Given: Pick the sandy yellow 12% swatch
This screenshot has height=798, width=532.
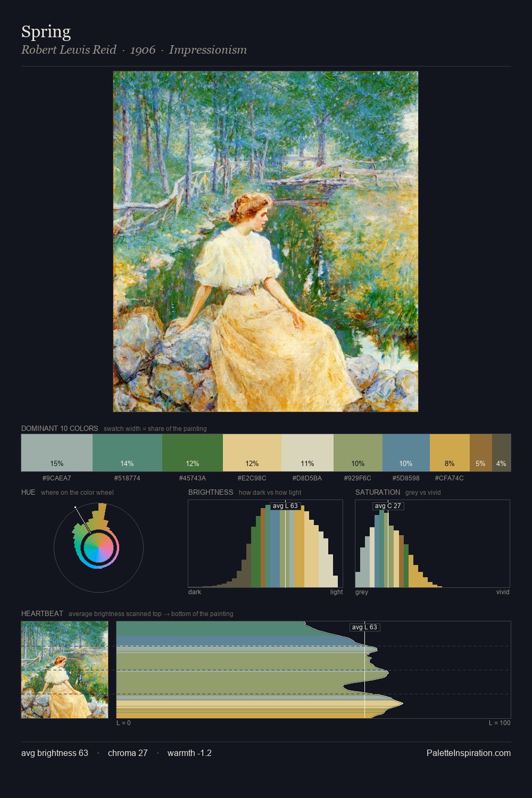Looking at the screenshot, I should point(252,453).
